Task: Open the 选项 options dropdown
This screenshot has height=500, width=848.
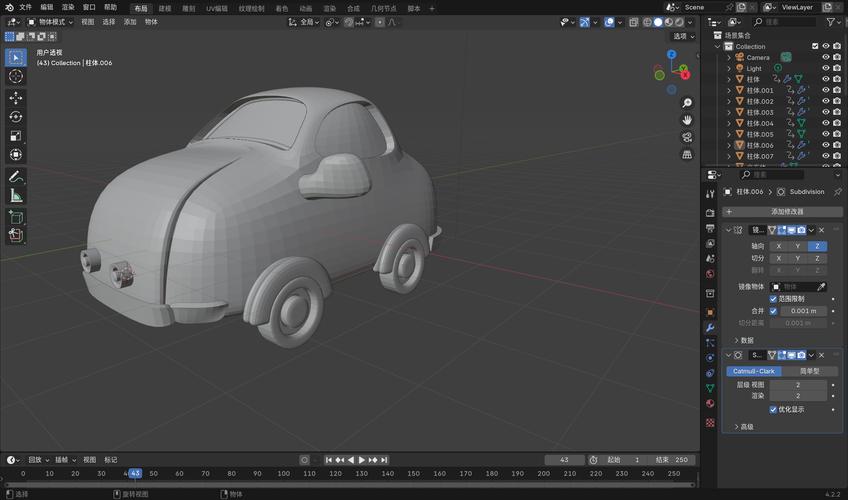Action: [684, 36]
